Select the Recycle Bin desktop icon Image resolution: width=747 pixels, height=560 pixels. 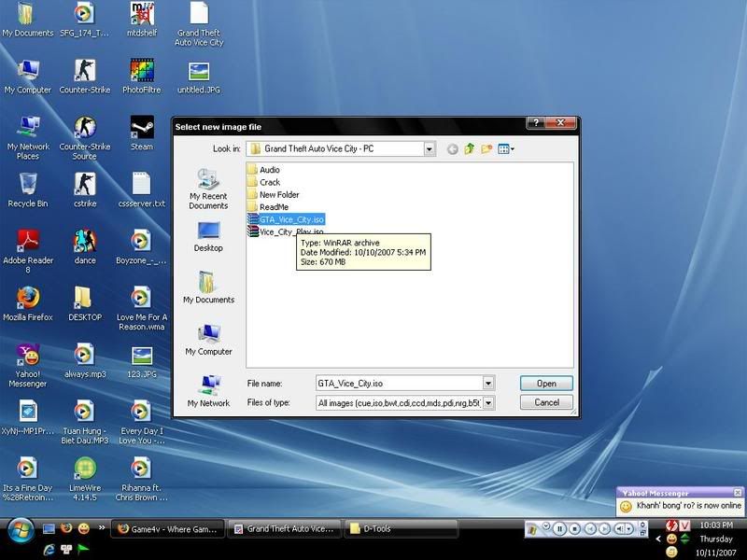coord(28,190)
